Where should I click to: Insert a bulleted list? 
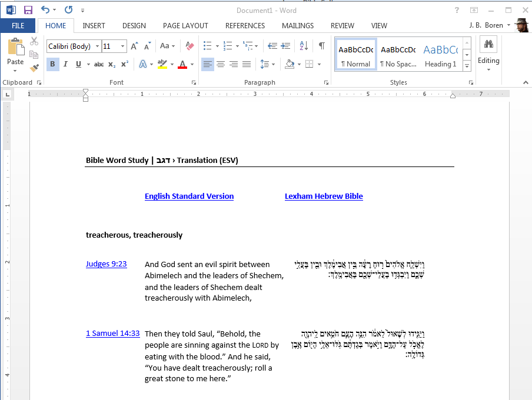click(207, 46)
